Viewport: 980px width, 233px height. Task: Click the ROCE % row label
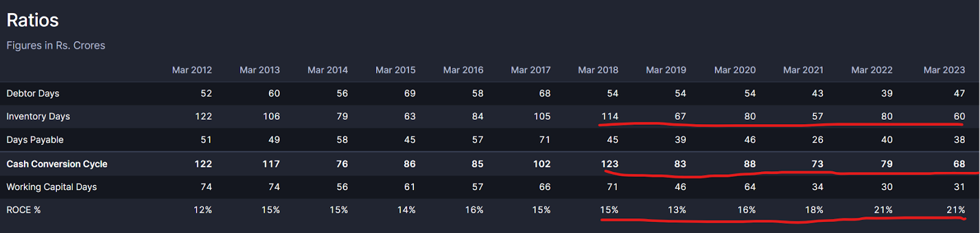23,210
